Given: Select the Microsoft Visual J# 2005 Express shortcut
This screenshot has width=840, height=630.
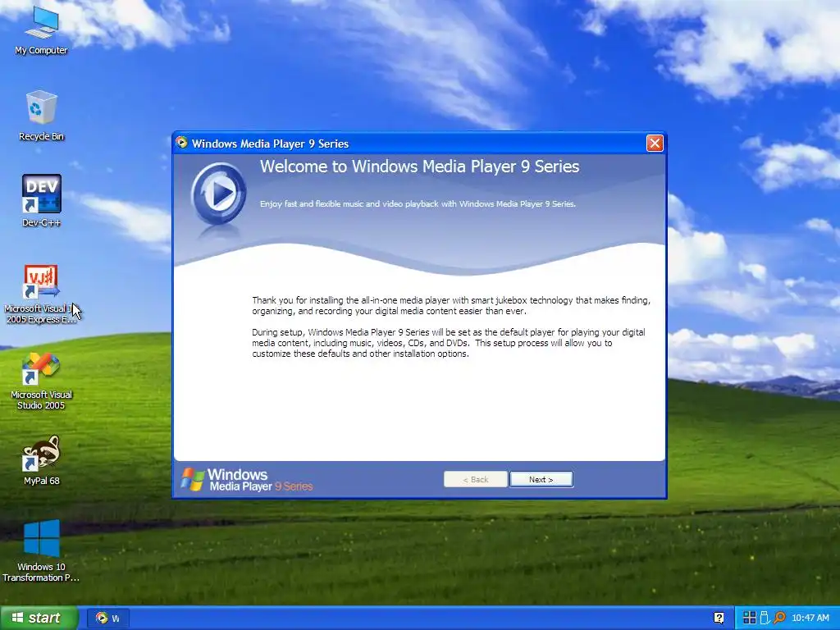Looking at the screenshot, I should 41,294.
